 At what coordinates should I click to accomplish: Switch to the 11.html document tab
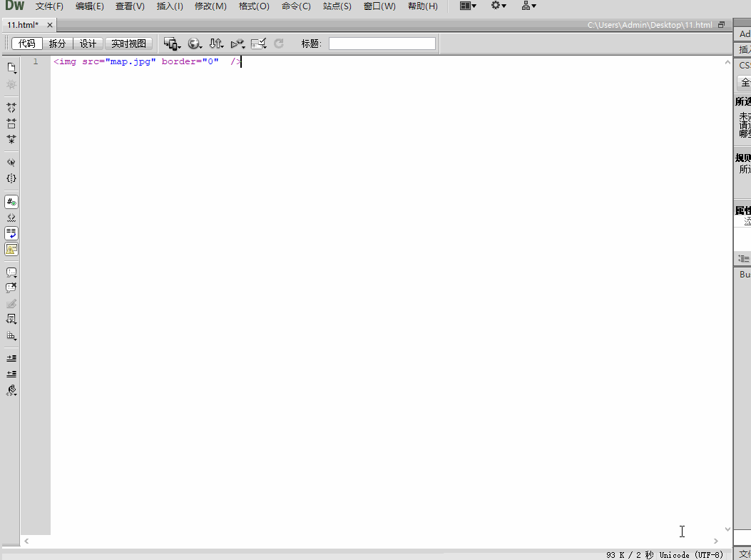click(23, 25)
